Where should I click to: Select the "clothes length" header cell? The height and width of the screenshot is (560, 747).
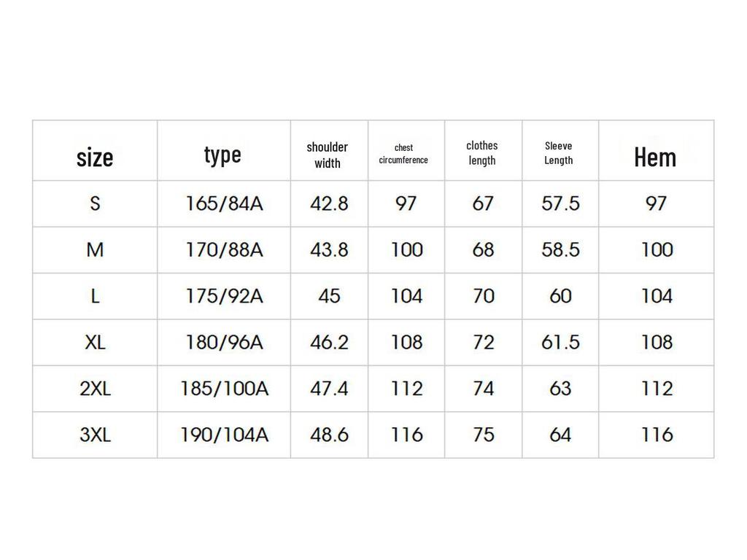coord(482,153)
